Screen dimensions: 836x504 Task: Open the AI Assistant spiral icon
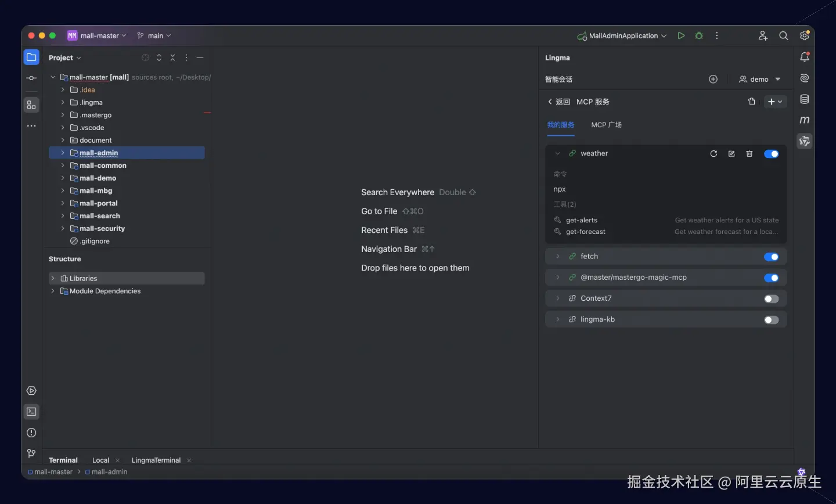[805, 78]
